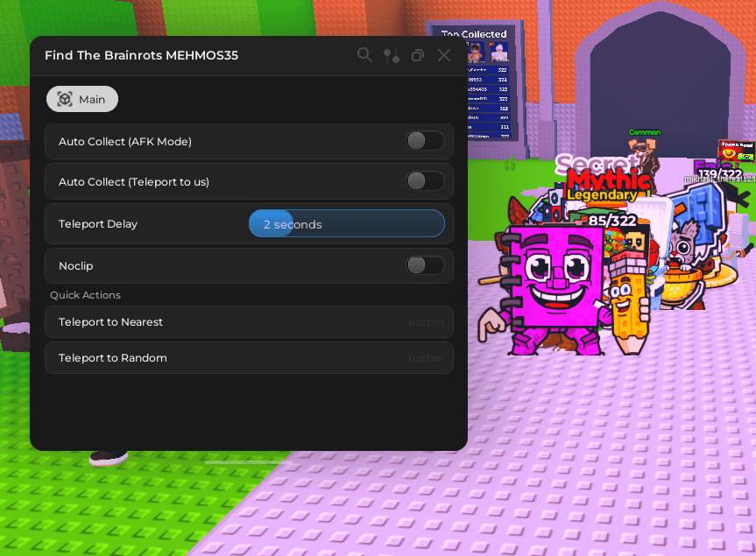Click the Quick Actions section label
The image size is (756, 556).
pyautogui.click(x=85, y=295)
